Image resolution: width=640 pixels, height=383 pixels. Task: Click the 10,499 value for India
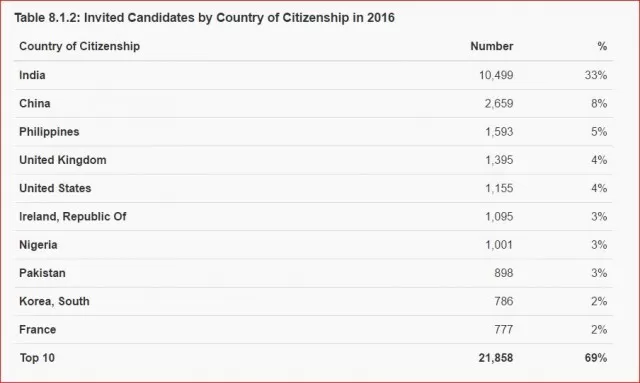tap(496, 75)
